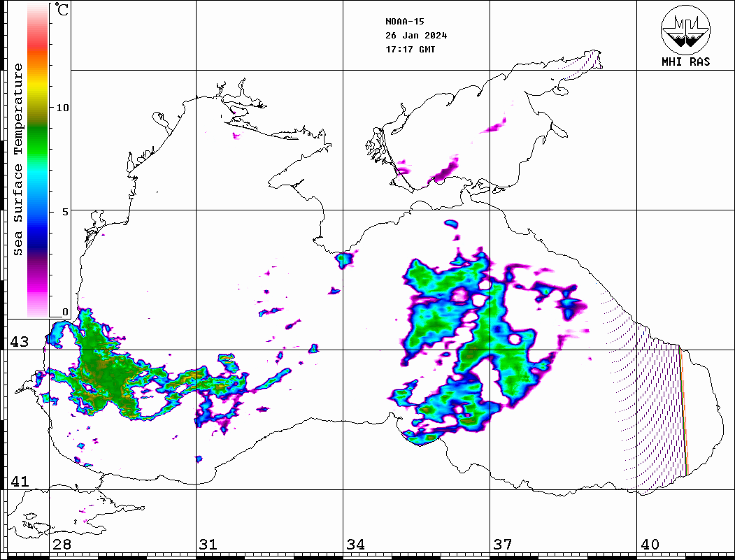Click the longitude label '37'
The image size is (735, 560).
pyautogui.click(x=503, y=545)
